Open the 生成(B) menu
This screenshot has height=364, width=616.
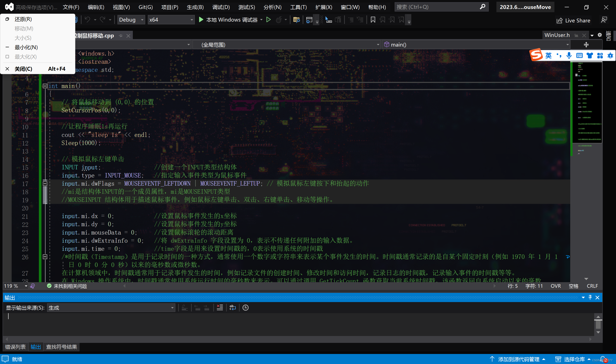(195, 7)
